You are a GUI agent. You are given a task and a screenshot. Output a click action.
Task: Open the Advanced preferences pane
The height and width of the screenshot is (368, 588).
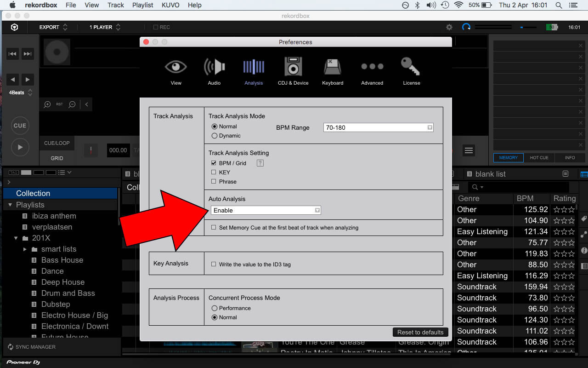pos(372,70)
